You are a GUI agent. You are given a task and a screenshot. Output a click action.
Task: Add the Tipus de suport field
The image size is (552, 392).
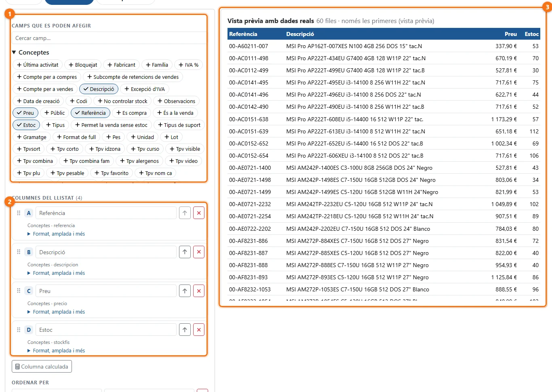[x=179, y=125]
